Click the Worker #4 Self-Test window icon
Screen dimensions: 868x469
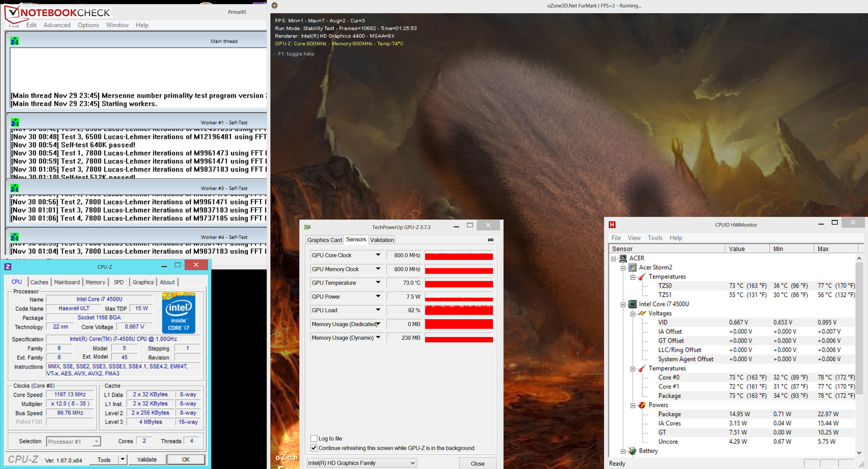[x=14, y=237]
